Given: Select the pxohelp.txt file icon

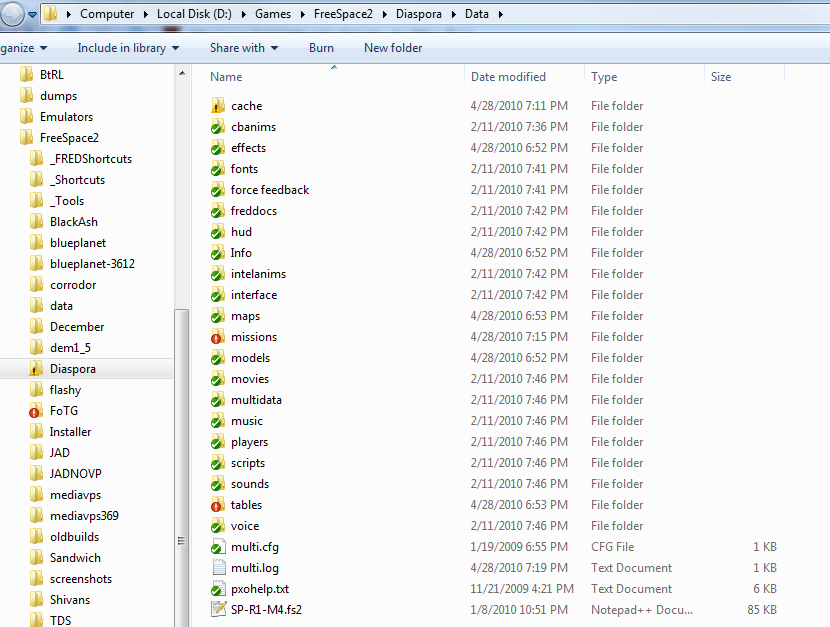Looking at the screenshot, I should coord(218,588).
